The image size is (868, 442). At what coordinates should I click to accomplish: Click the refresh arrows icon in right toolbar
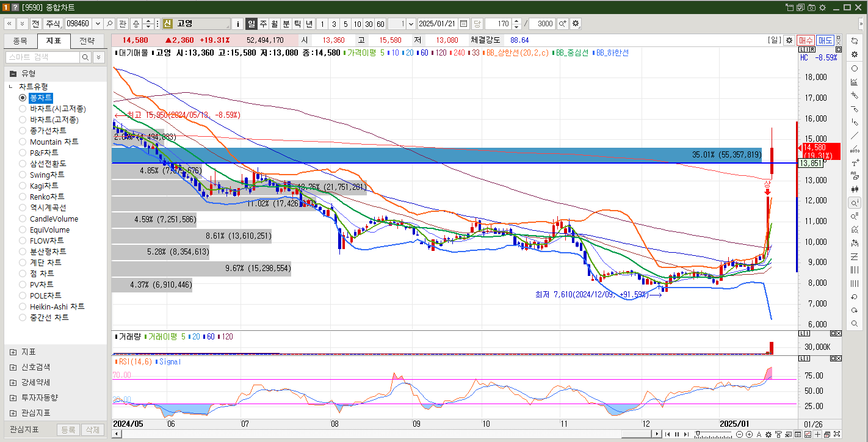click(x=855, y=40)
